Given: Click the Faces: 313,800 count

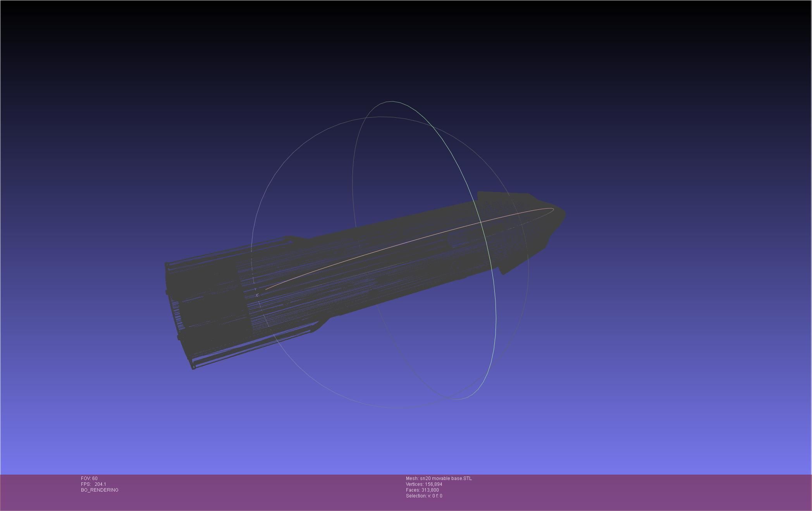Looking at the screenshot, I should (422, 490).
